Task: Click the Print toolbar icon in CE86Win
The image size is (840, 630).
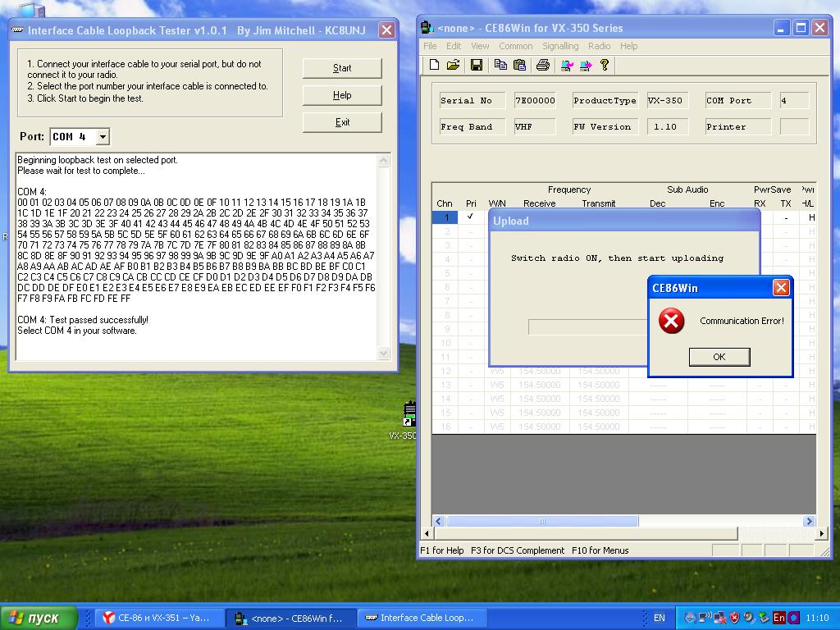Action: click(x=543, y=66)
